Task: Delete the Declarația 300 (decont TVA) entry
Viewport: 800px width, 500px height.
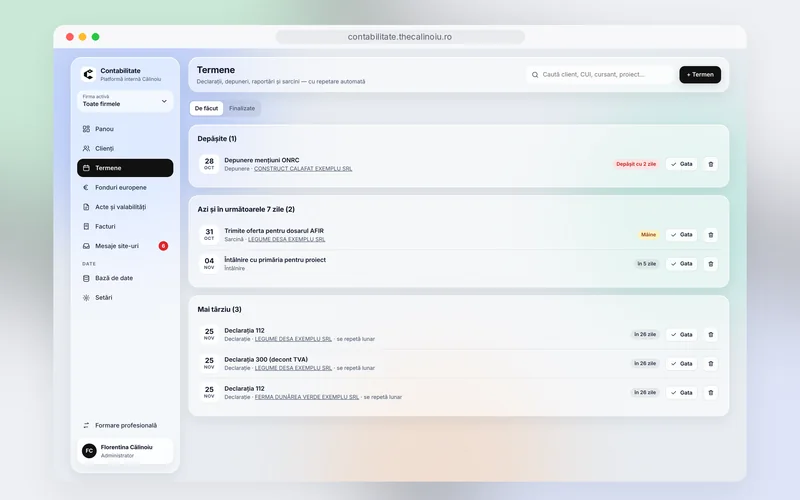Action: [711, 364]
